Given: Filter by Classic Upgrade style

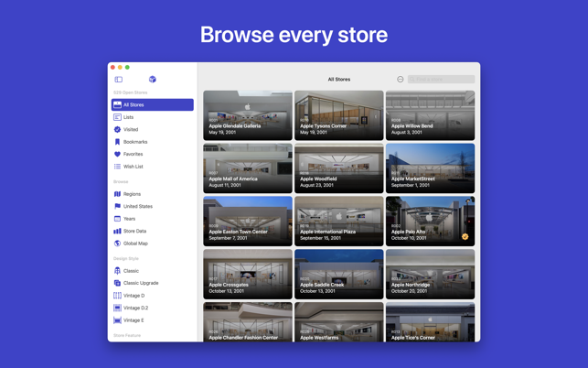Looking at the screenshot, I should coord(152,283).
